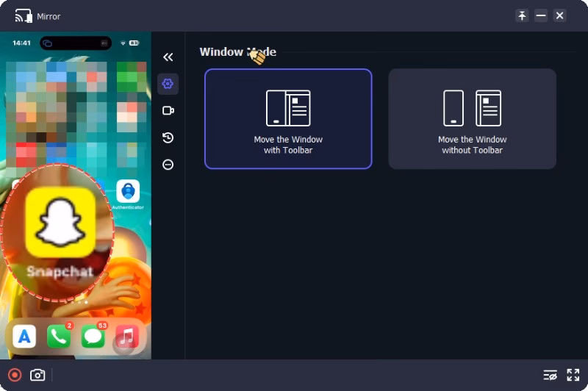Enter full screen with the expand icon
The image size is (588, 391).
(573, 375)
